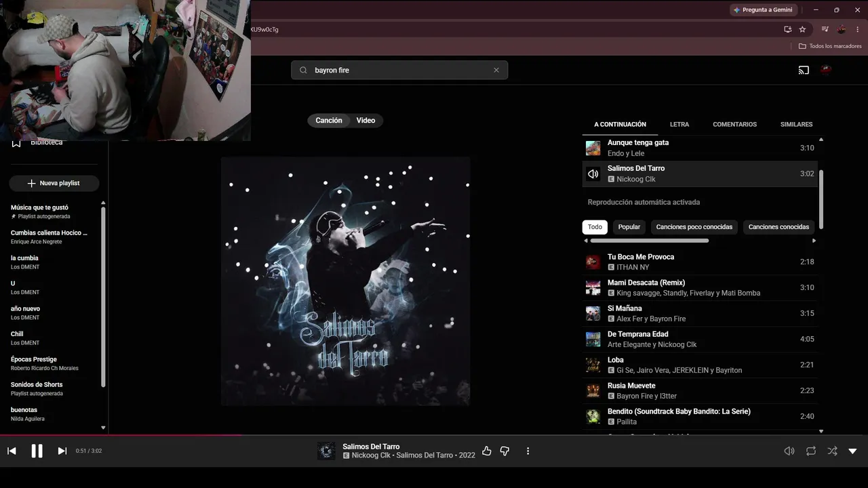
Task: Click Rusia Muevete thumbnail
Action: point(593,390)
